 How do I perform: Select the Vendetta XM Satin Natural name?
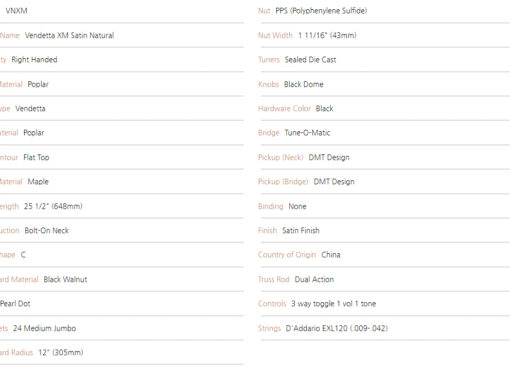pyautogui.click(x=69, y=35)
